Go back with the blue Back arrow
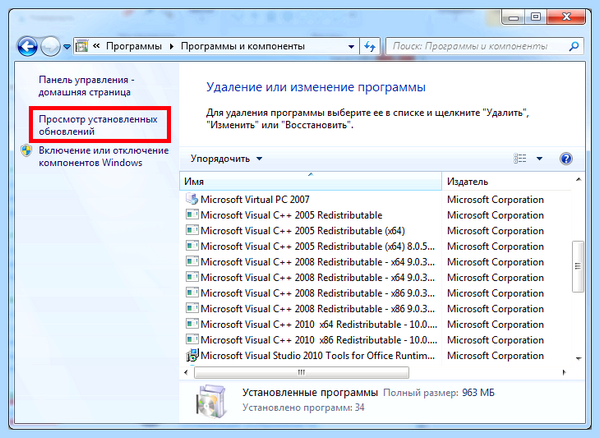Viewport: 600px width, 438px height. pyautogui.click(x=27, y=47)
